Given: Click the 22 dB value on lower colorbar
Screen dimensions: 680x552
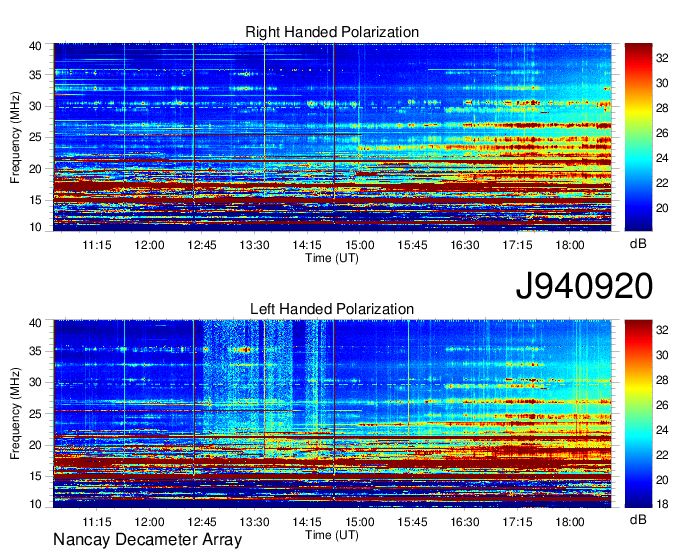Looking at the screenshot, I should click(662, 455).
